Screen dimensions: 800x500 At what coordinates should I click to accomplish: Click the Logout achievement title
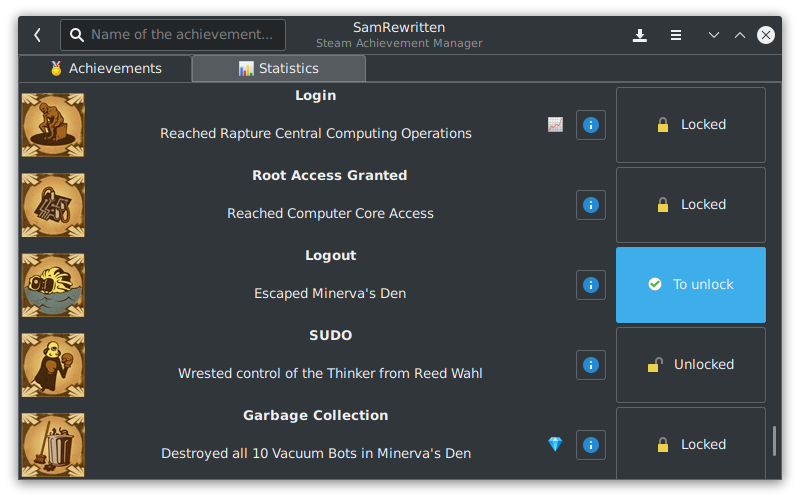click(x=331, y=256)
